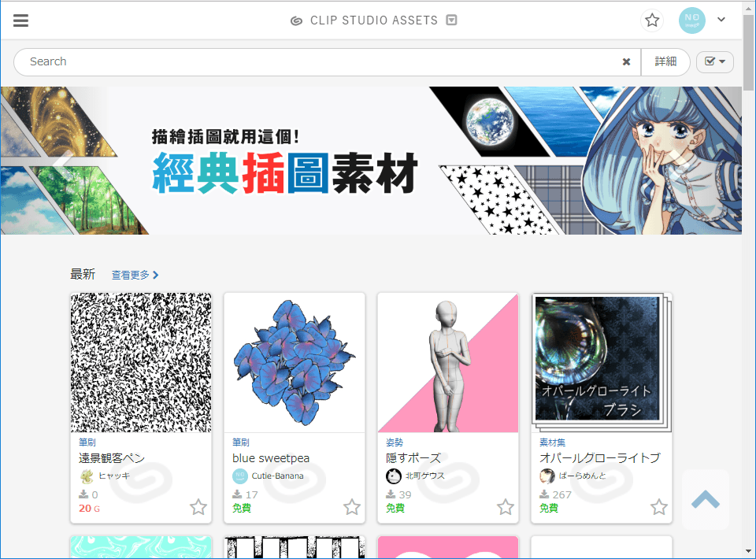Screen dimensions: 756x559
Task: Click the checkbox filter icon beside the search bar
Action: point(710,61)
